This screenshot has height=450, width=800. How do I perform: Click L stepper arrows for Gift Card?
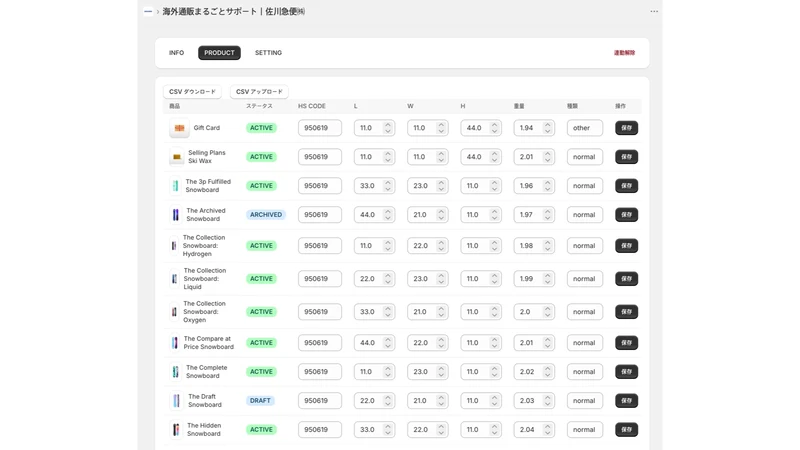point(388,128)
